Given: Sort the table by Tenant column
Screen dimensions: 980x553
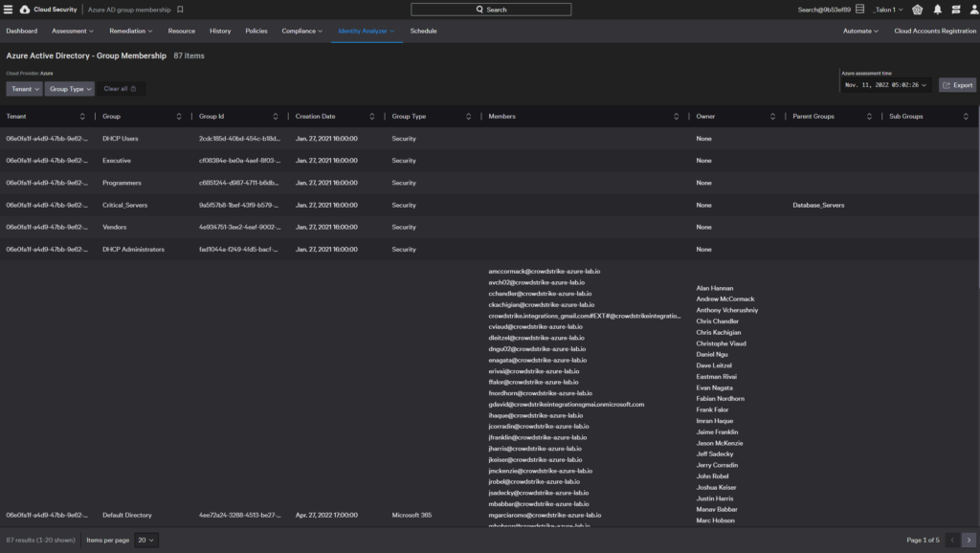Looking at the screenshot, I should pyautogui.click(x=82, y=116).
